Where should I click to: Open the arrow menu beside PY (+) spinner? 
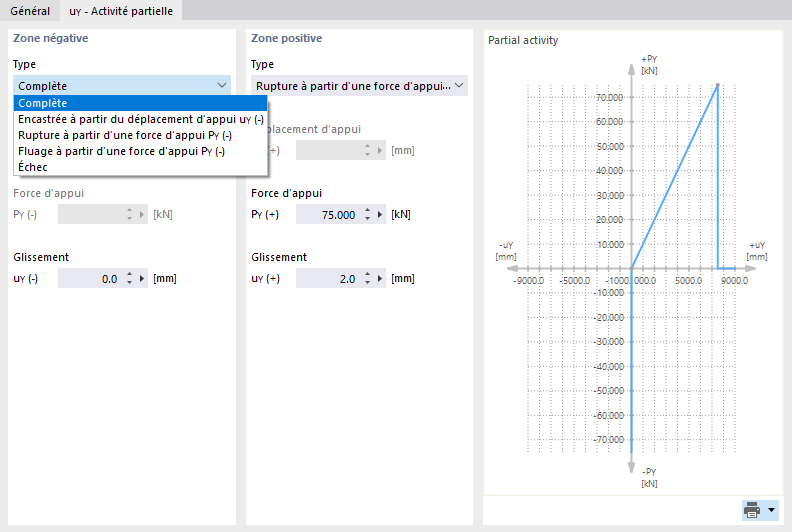pyautogui.click(x=381, y=215)
